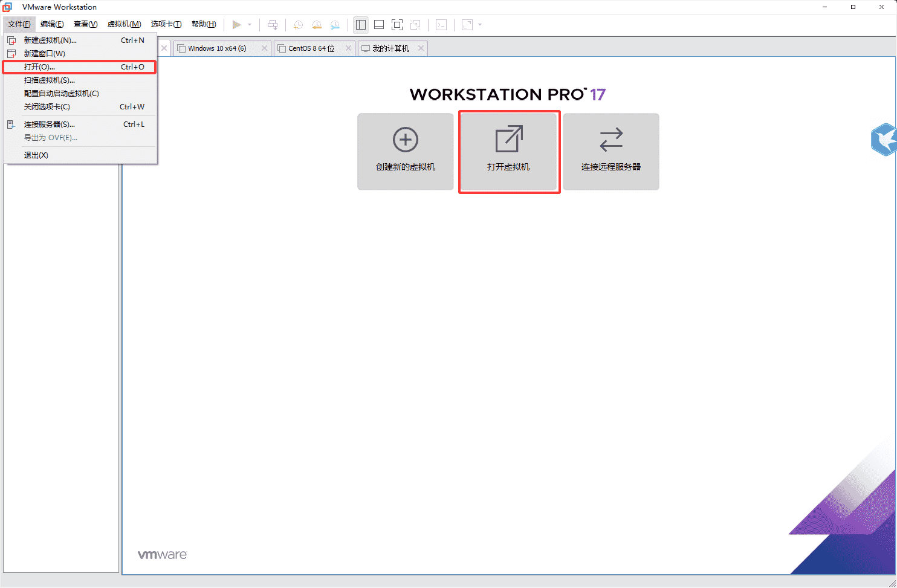Click the VMware Workstation title bar icon
The width and height of the screenshot is (897, 588).
7,7
